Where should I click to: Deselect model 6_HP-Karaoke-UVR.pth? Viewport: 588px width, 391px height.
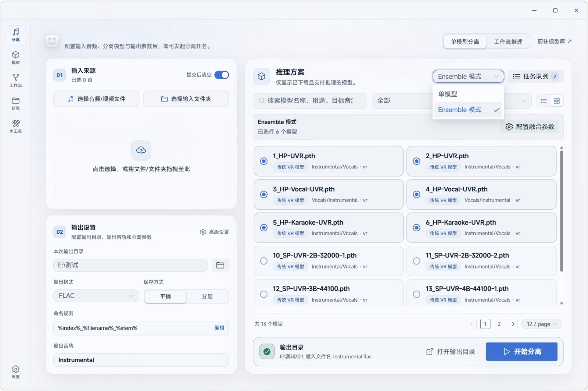tap(416, 228)
